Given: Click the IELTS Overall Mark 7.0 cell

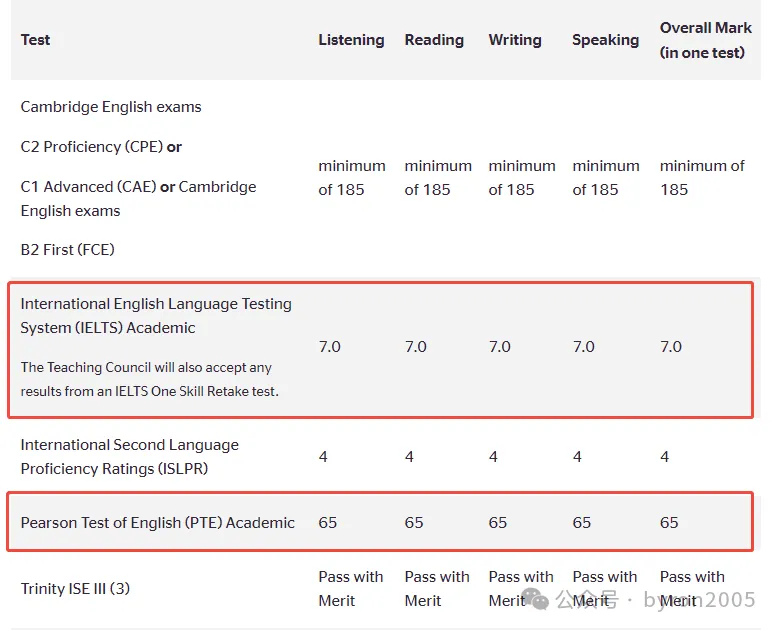Looking at the screenshot, I should point(671,347).
